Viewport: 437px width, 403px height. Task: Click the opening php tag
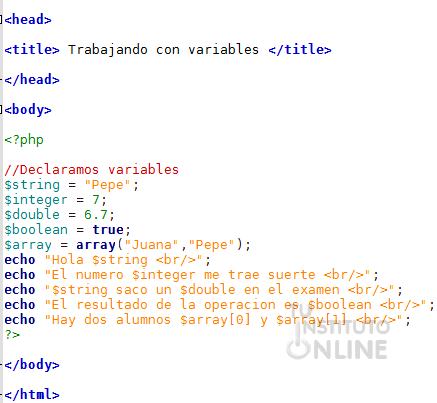click(x=24, y=140)
